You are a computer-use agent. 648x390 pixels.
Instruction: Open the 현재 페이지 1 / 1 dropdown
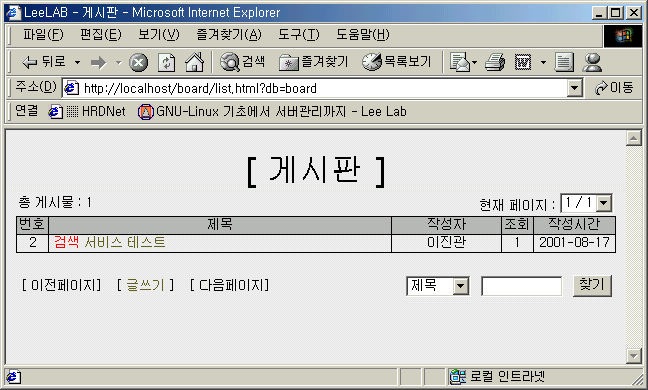pyautogui.click(x=603, y=203)
